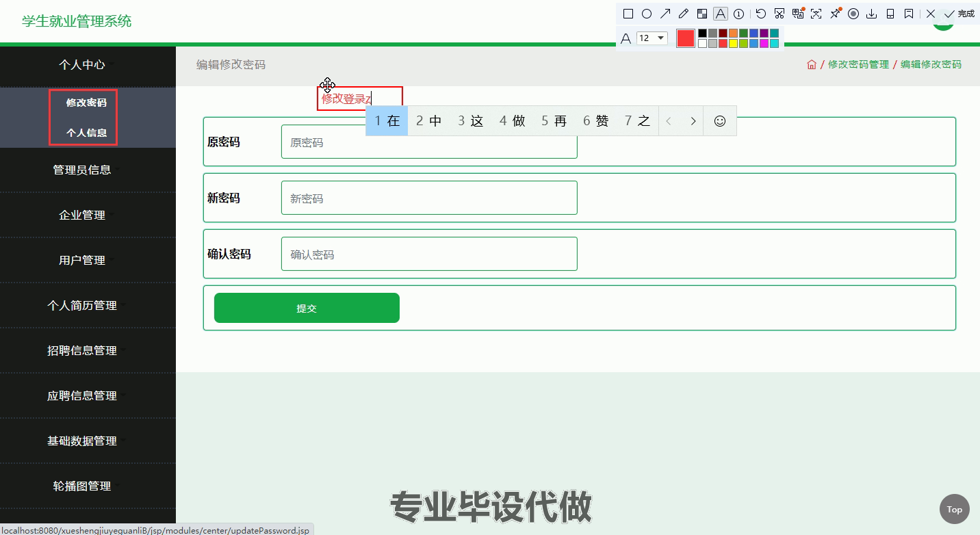Viewport: 980px width, 535px height.
Task: Pick the cyan color swatch
Action: [774, 43]
